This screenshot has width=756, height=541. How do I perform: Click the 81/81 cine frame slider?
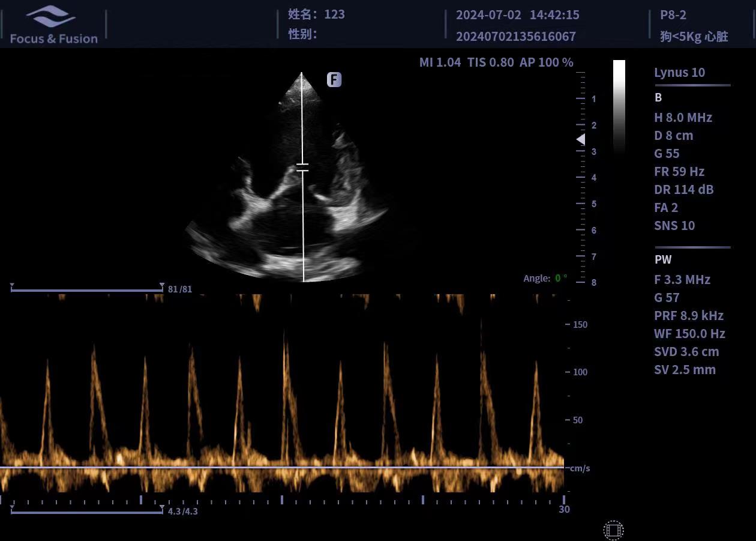click(86, 289)
